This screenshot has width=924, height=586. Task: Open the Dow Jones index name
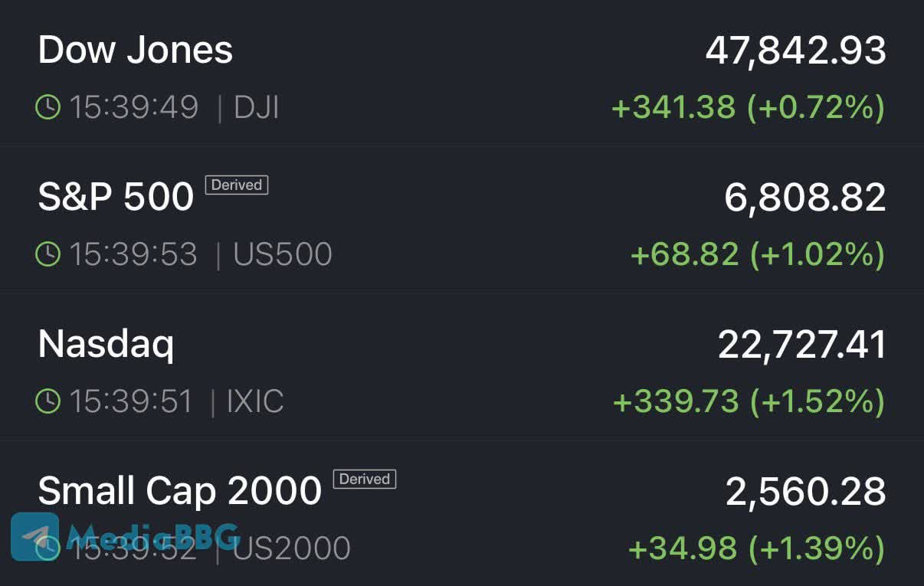[x=136, y=51]
